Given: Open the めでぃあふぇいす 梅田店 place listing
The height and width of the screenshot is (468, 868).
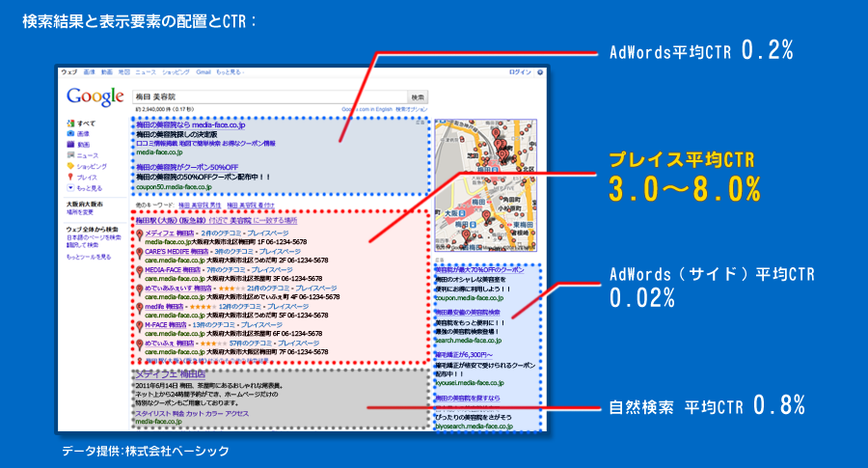Looking at the screenshot, I should pos(178,288).
